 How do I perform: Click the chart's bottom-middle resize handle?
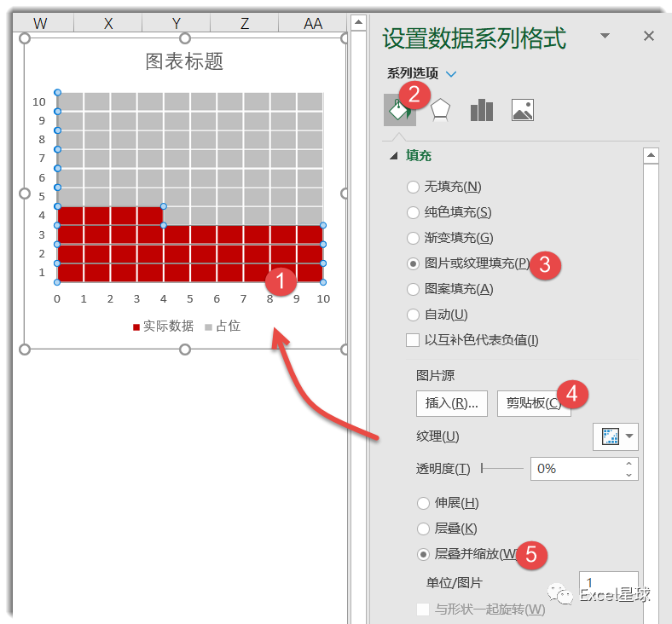tap(185, 350)
